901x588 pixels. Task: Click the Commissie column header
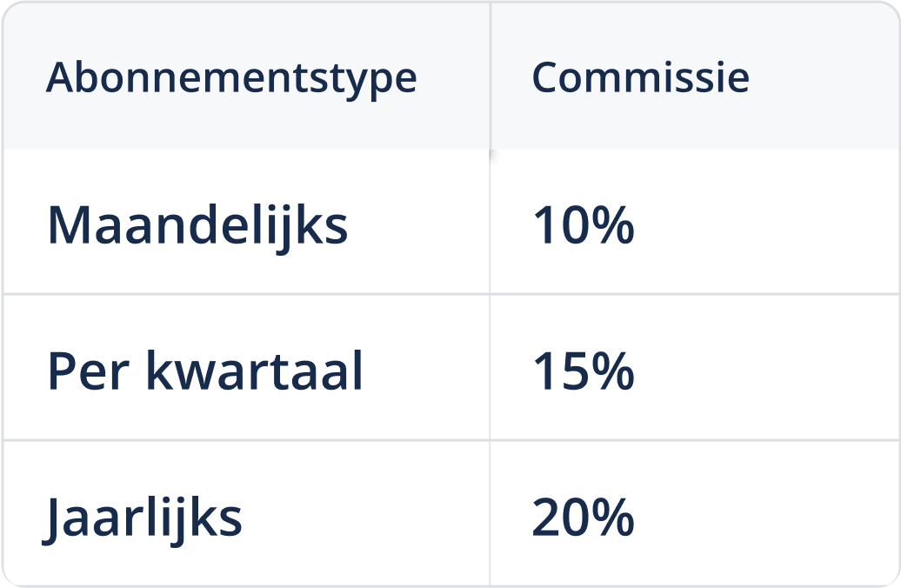click(x=640, y=78)
